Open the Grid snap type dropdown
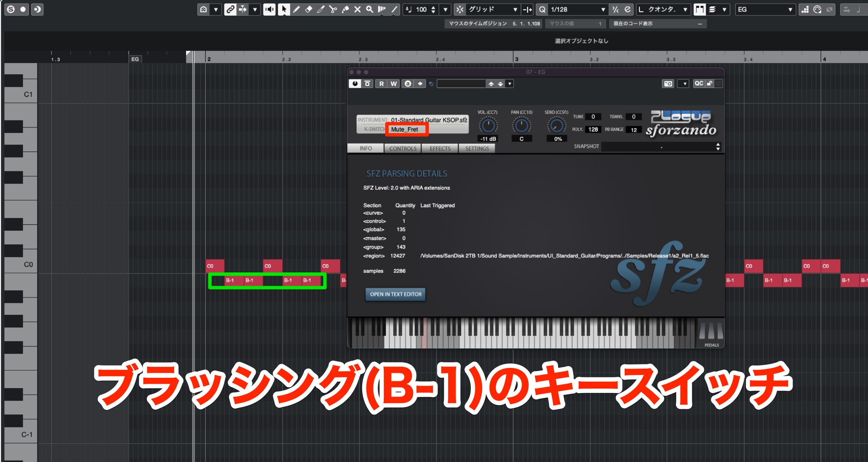Screen dimensions: 868x462 coord(493,10)
